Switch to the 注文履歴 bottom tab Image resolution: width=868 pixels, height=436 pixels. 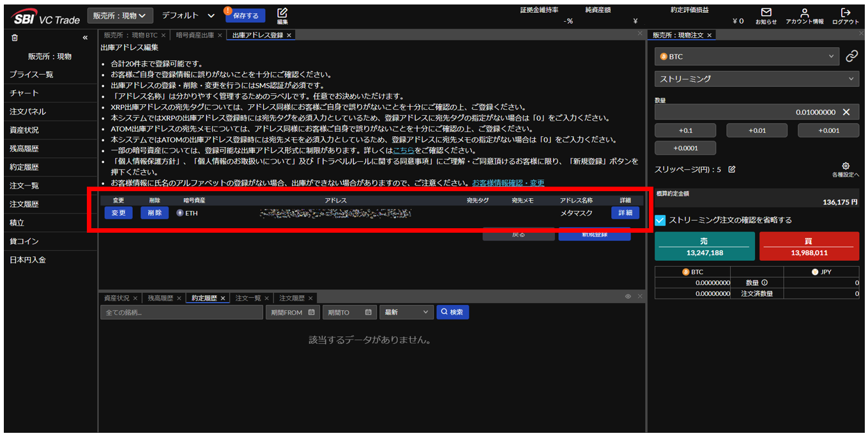coord(291,299)
